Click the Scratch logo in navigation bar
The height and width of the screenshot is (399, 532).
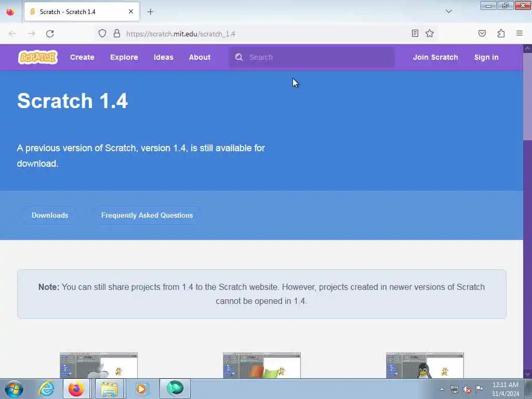pos(37,57)
